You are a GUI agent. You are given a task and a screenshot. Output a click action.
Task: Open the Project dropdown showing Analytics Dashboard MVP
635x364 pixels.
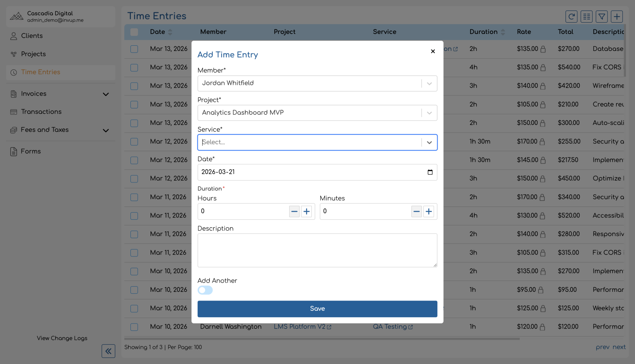pos(317,113)
